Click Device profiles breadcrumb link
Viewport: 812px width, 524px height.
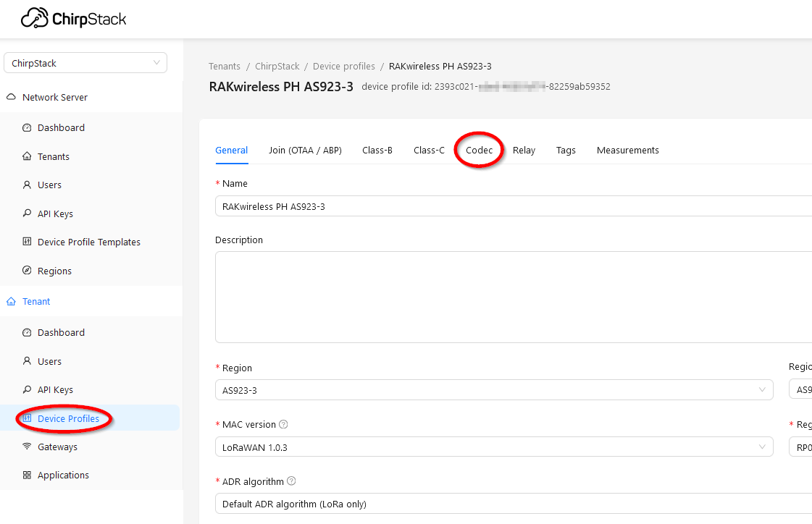[x=343, y=67]
